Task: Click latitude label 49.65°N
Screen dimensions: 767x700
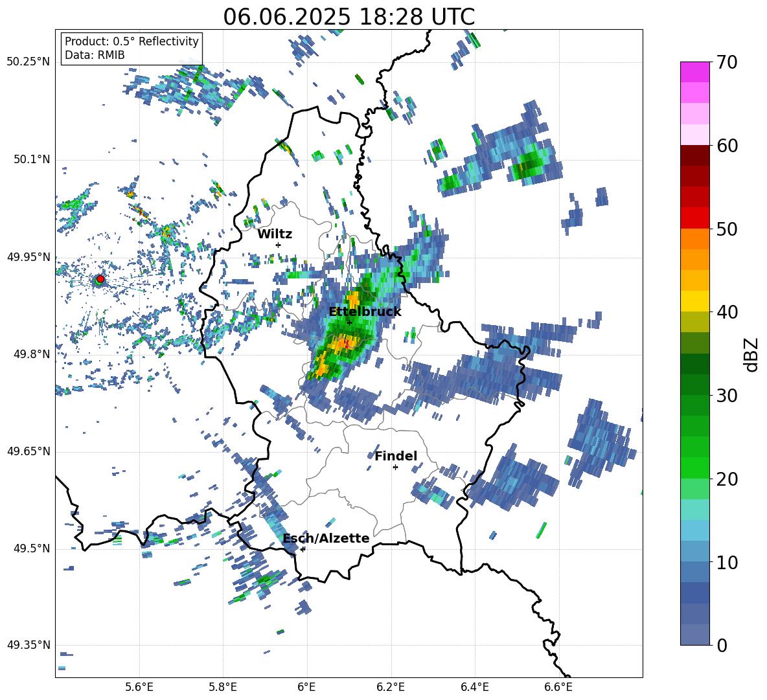Action: [29, 451]
